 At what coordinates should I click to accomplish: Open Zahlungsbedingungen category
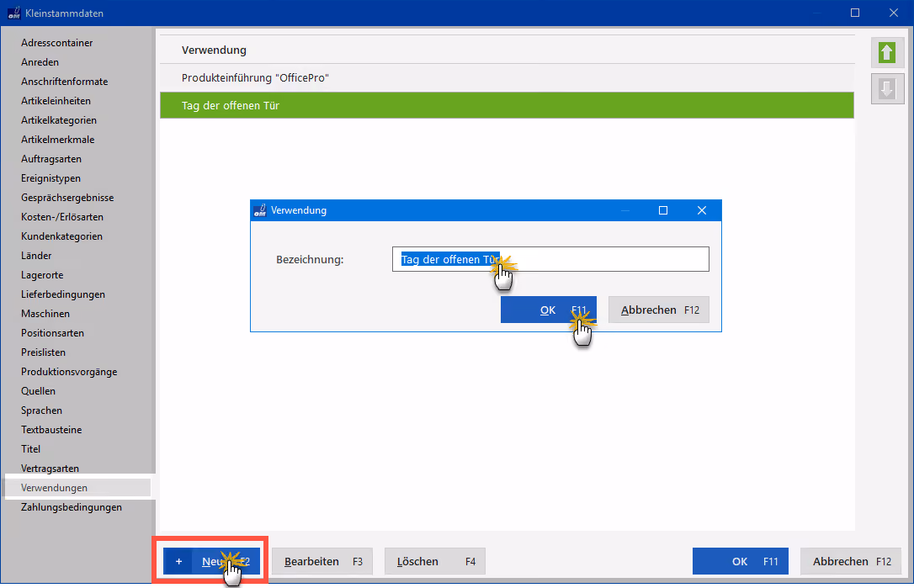tap(72, 507)
